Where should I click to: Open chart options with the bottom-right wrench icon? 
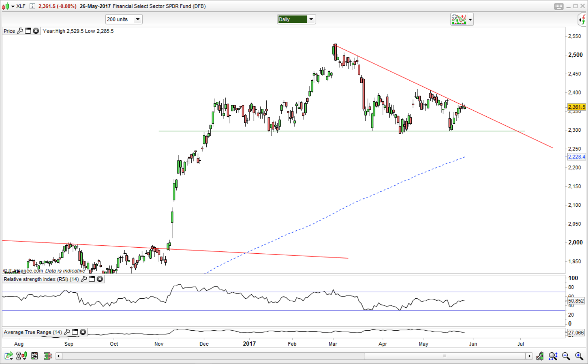click(x=540, y=356)
